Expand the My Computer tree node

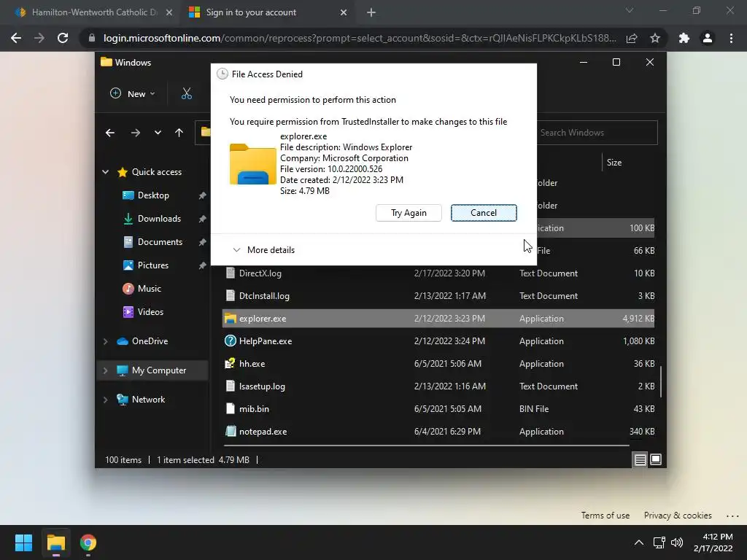click(105, 370)
